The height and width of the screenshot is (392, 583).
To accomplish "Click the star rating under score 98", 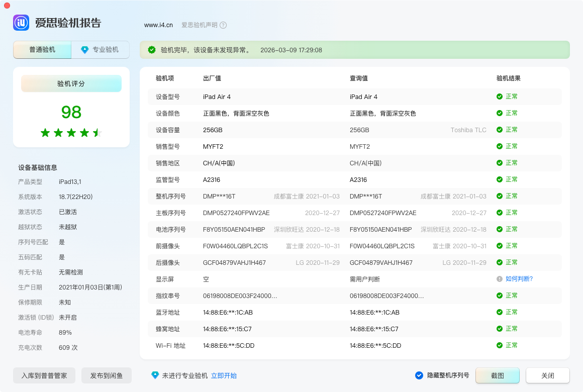I will coord(71,133).
